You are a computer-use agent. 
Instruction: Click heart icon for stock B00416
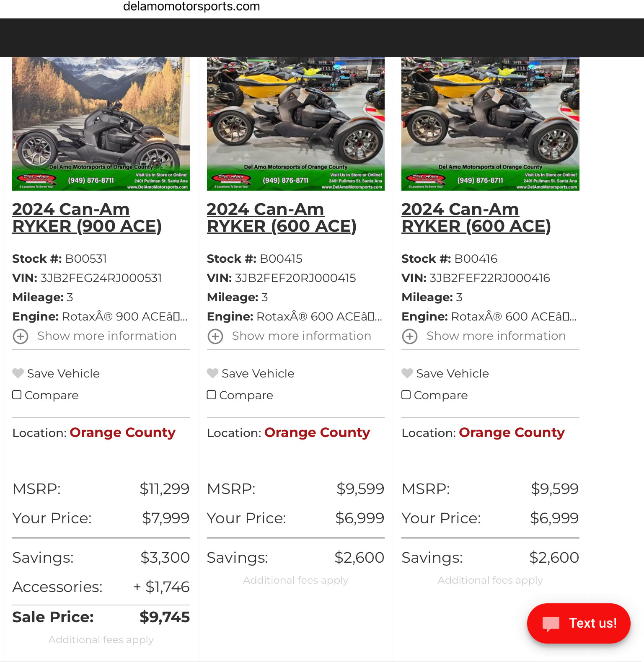click(407, 373)
